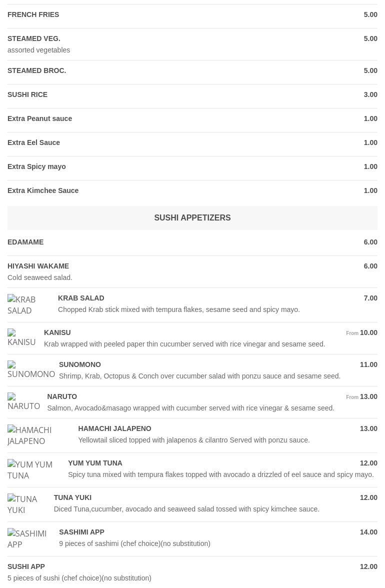
Task: Select the Sushi Rice item
Action: 27,95
